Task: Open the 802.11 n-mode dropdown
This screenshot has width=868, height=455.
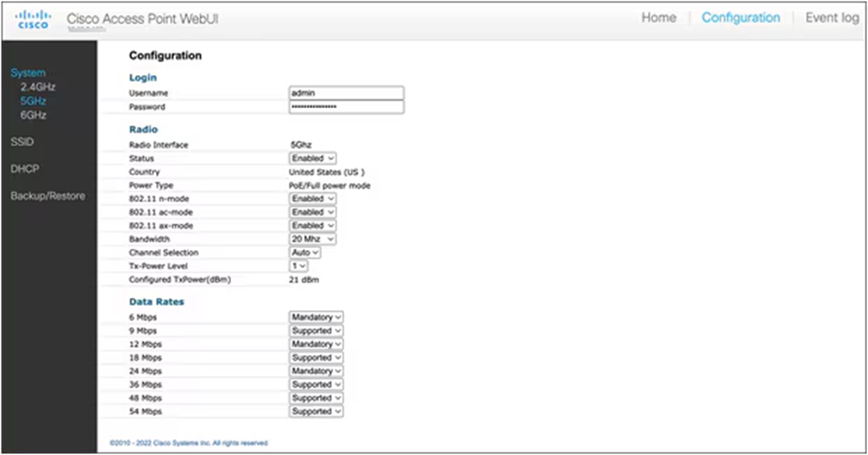Action: point(313,198)
